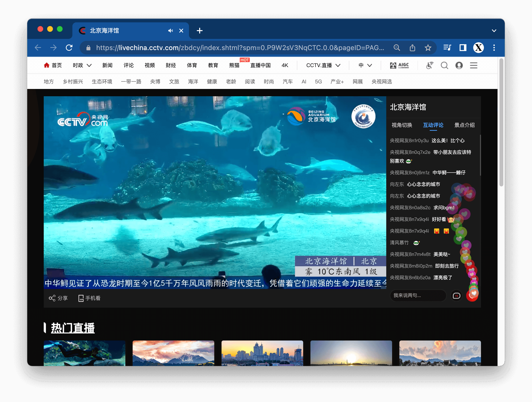The height and width of the screenshot is (402, 532).
Task: Click the accessibility icon in nav bar
Action: pyautogui.click(x=429, y=65)
